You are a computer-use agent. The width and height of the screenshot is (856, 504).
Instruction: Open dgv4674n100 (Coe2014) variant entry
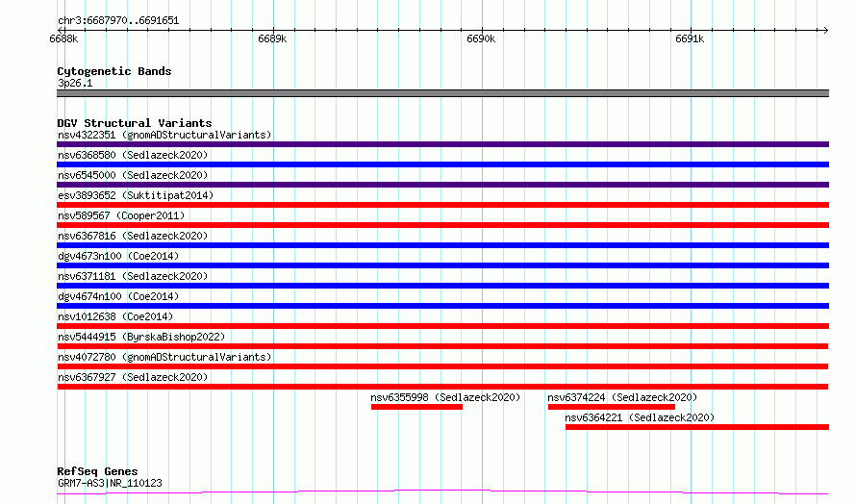pos(118,296)
